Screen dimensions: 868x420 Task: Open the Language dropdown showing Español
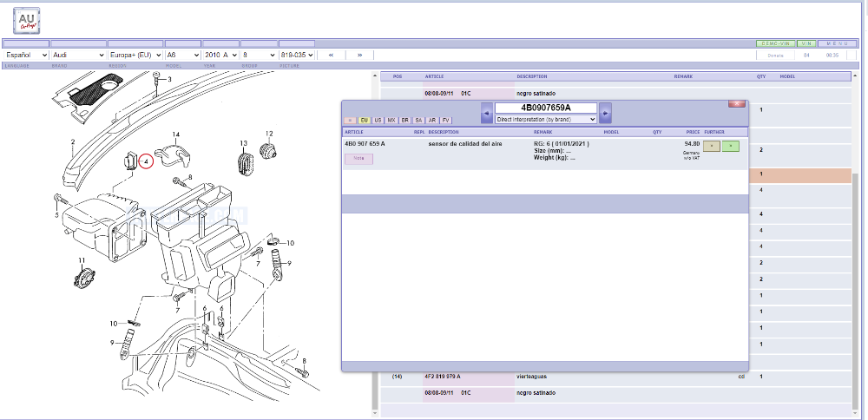point(26,55)
